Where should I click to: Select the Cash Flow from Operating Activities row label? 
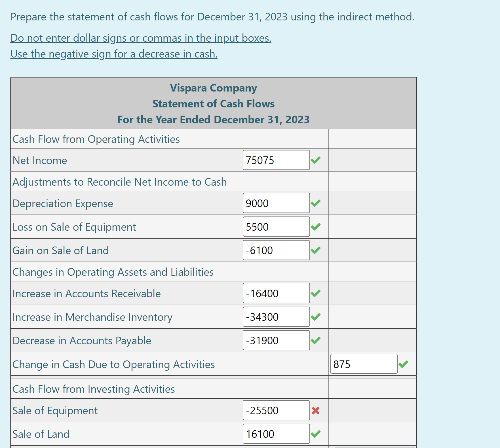pyautogui.click(x=96, y=139)
